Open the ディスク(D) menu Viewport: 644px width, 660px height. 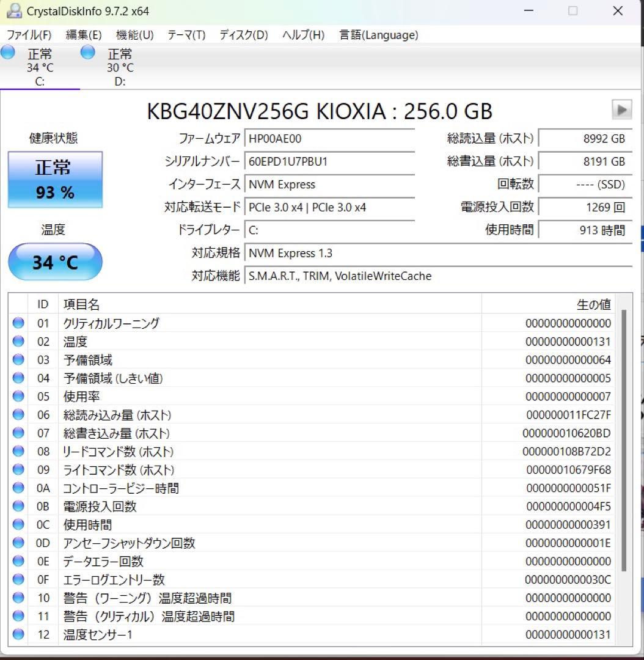(242, 35)
